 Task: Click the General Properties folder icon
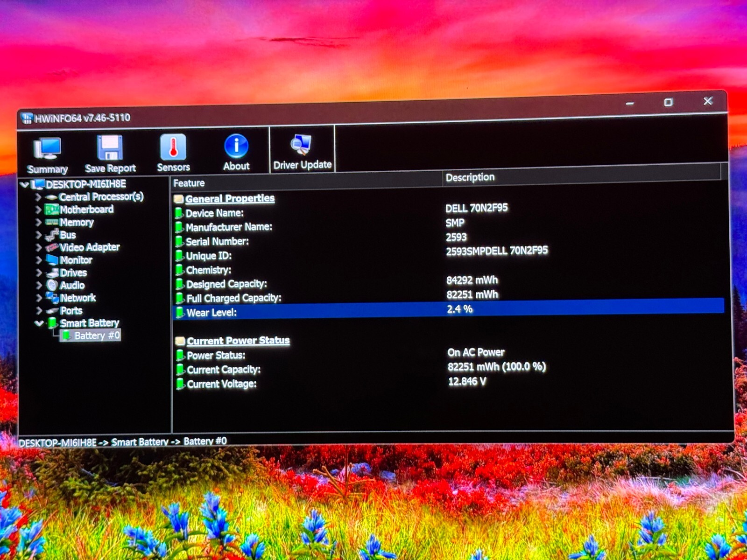(x=178, y=199)
